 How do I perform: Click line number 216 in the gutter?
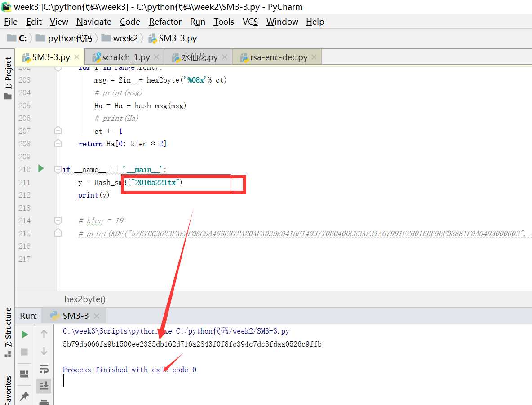(x=24, y=246)
